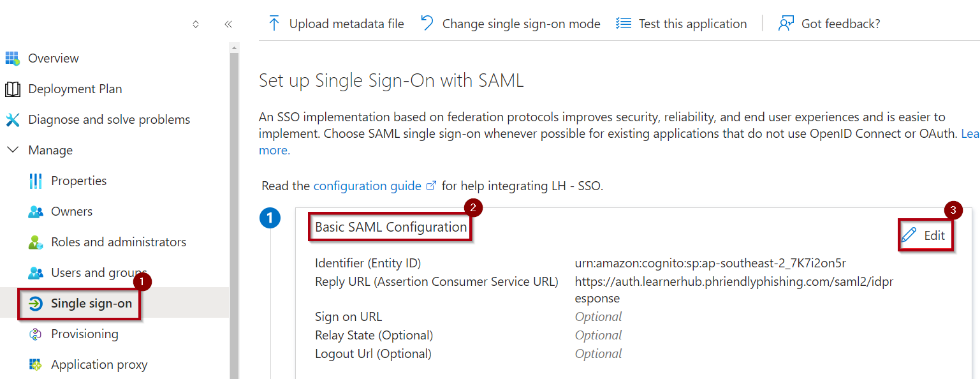Click the Overview grid icon
Image resolution: width=980 pixels, height=379 pixels.
click(x=13, y=59)
